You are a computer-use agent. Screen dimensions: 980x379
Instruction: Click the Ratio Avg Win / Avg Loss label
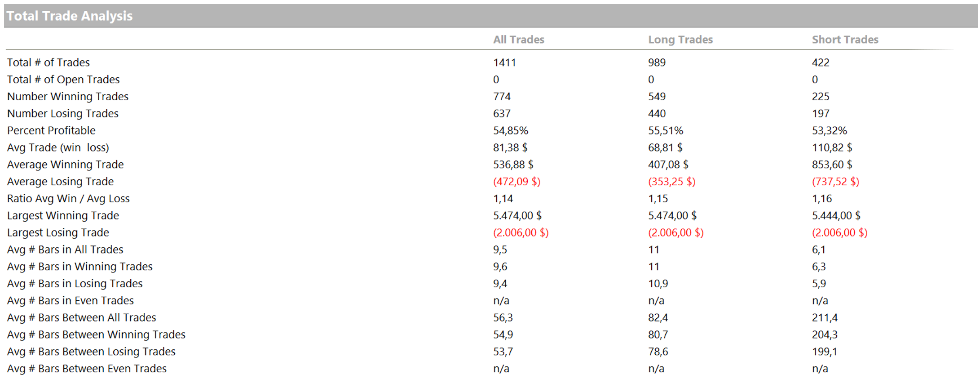[x=68, y=199]
